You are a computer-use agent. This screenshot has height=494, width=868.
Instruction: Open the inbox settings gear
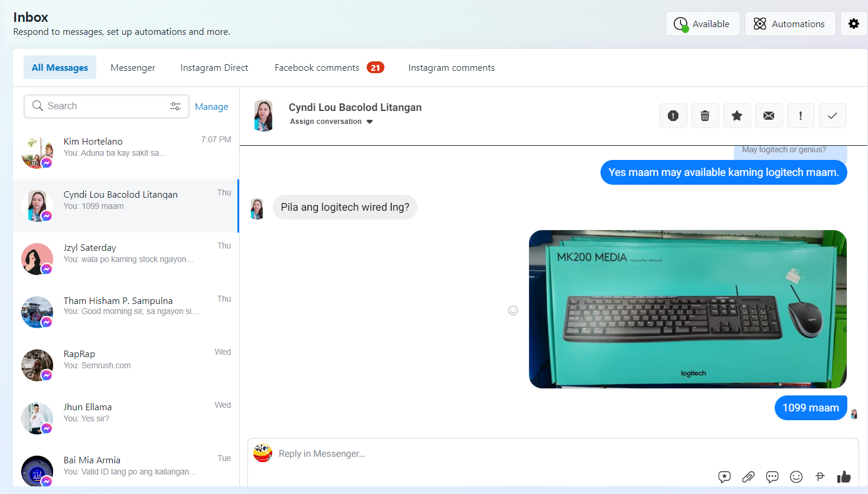(854, 24)
